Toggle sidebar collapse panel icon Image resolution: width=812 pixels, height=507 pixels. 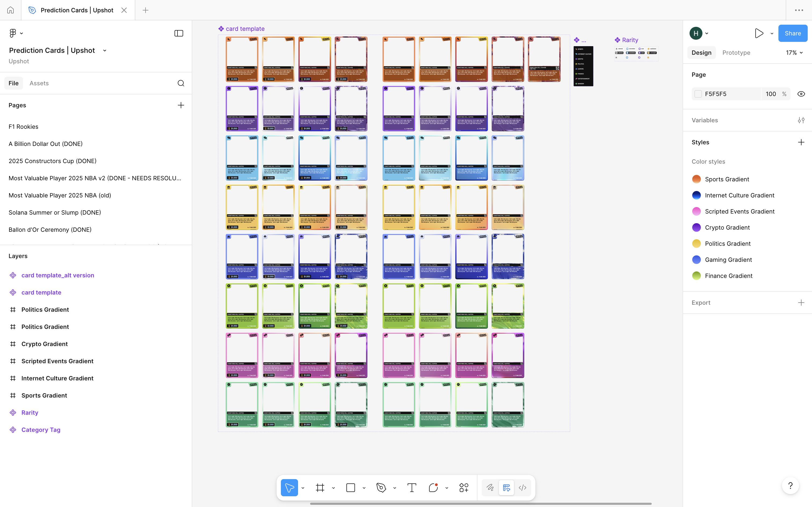tap(179, 33)
